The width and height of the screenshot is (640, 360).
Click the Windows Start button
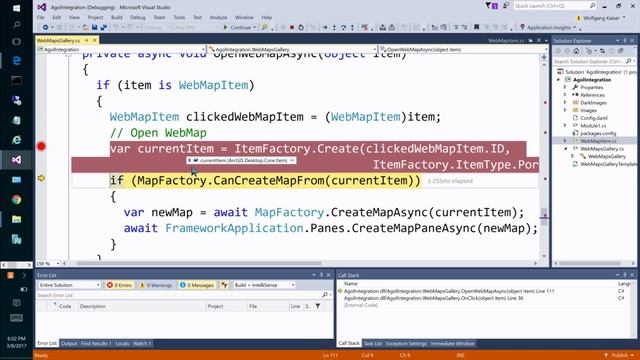click(16, 8)
